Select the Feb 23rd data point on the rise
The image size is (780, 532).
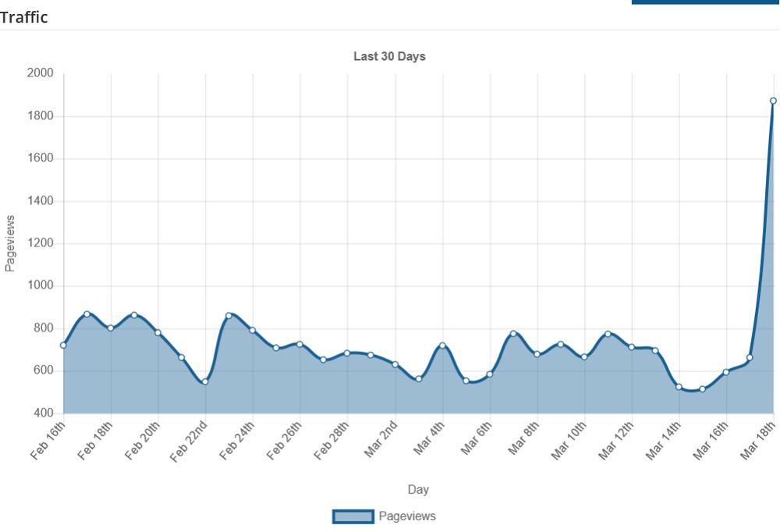(229, 315)
